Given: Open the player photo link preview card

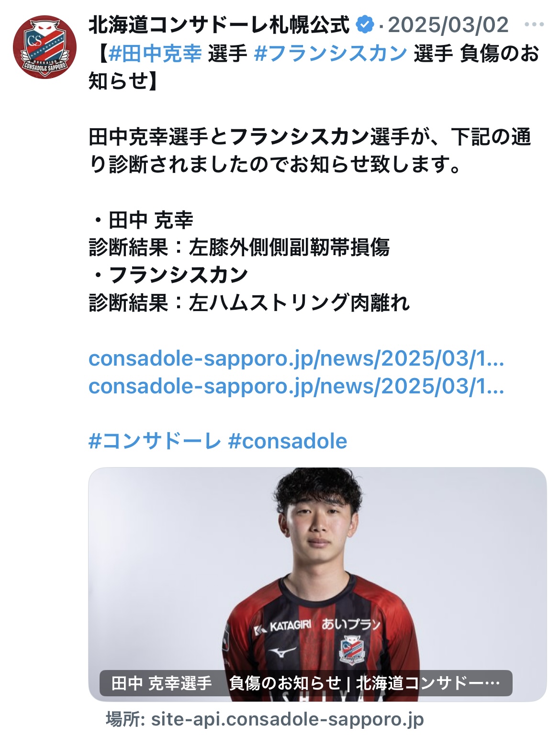Looking at the screenshot, I should coord(317,584).
